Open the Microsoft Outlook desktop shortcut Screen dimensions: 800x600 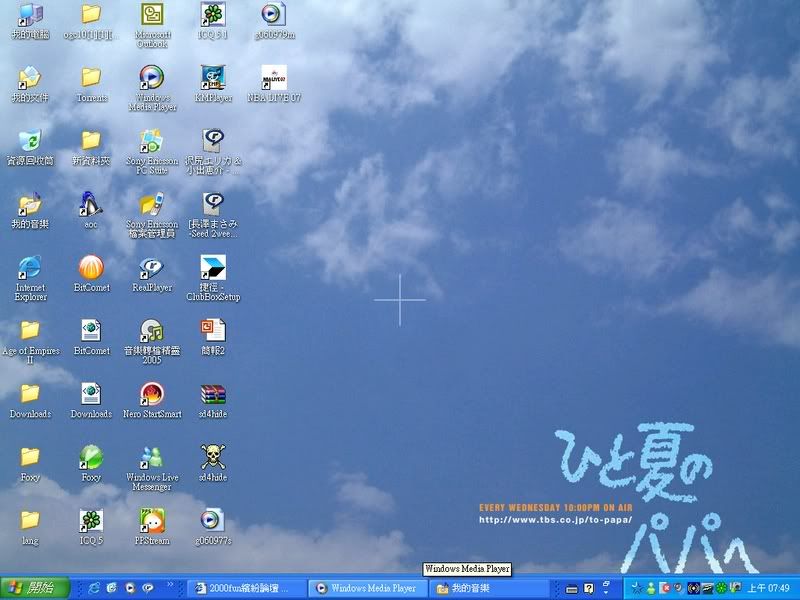point(151,15)
